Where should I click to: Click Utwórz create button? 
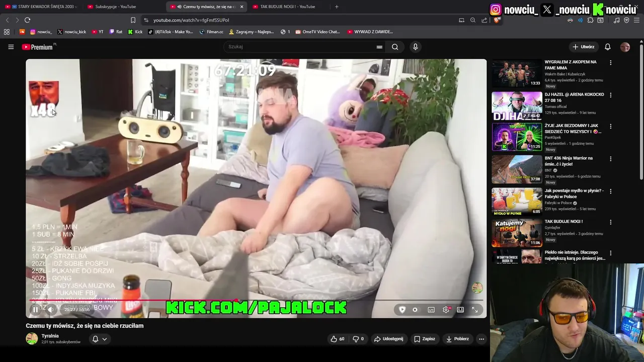pos(583,47)
